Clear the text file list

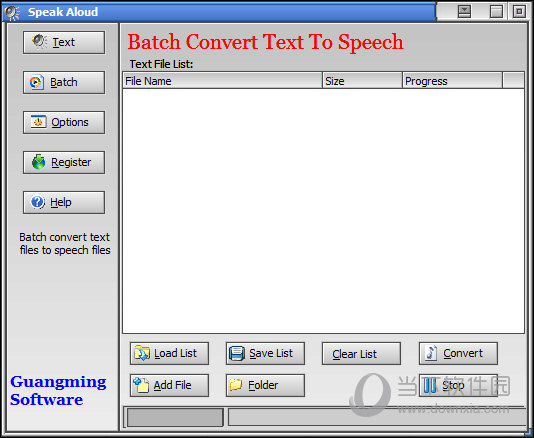pyautogui.click(x=361, y=353)
